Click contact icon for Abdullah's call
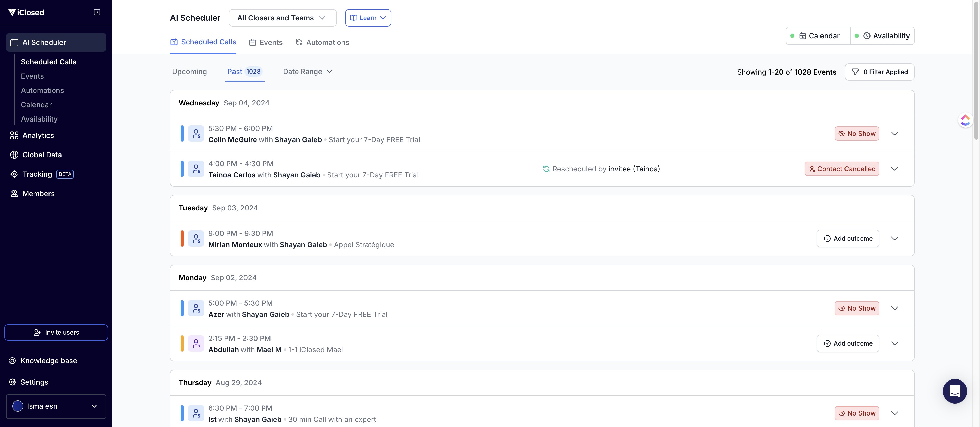 (x=196, y=344)
